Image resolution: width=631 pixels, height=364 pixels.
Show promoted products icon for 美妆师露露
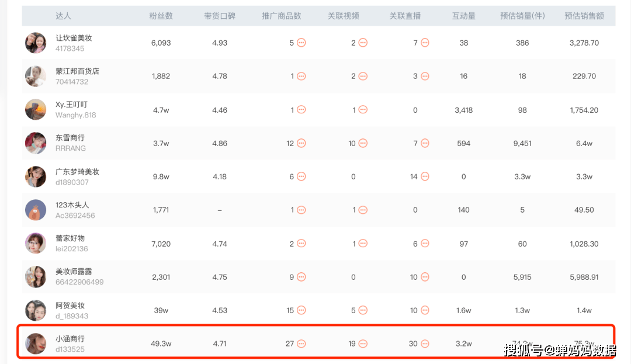pyautogui.click(x=301, y=277)
